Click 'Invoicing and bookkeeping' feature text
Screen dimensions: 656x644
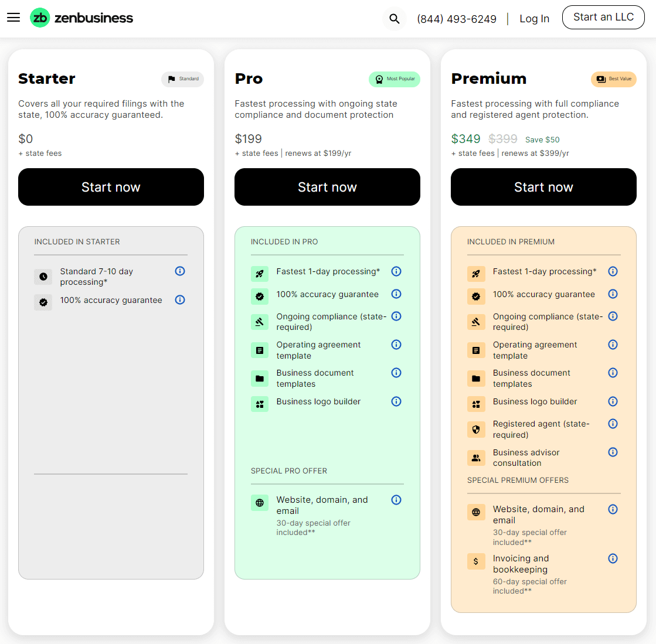point(521,564)
